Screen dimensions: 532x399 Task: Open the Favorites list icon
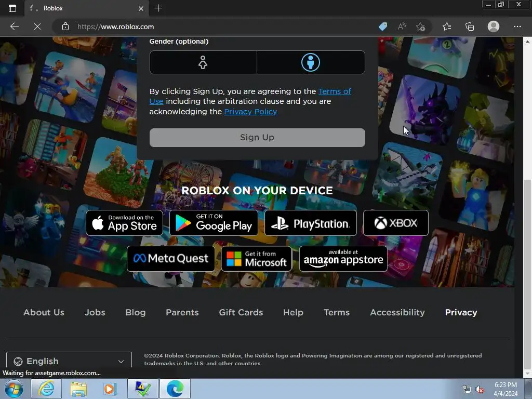(x=446, y=26)
